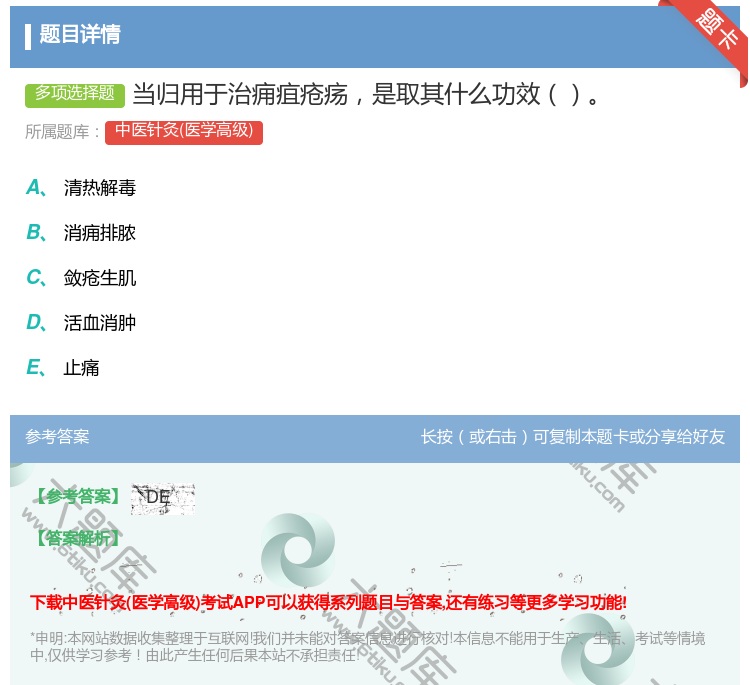Viewport: 750px width, 685px height.
Task: Select option D 活血消肿
Action: click(81, 323)
